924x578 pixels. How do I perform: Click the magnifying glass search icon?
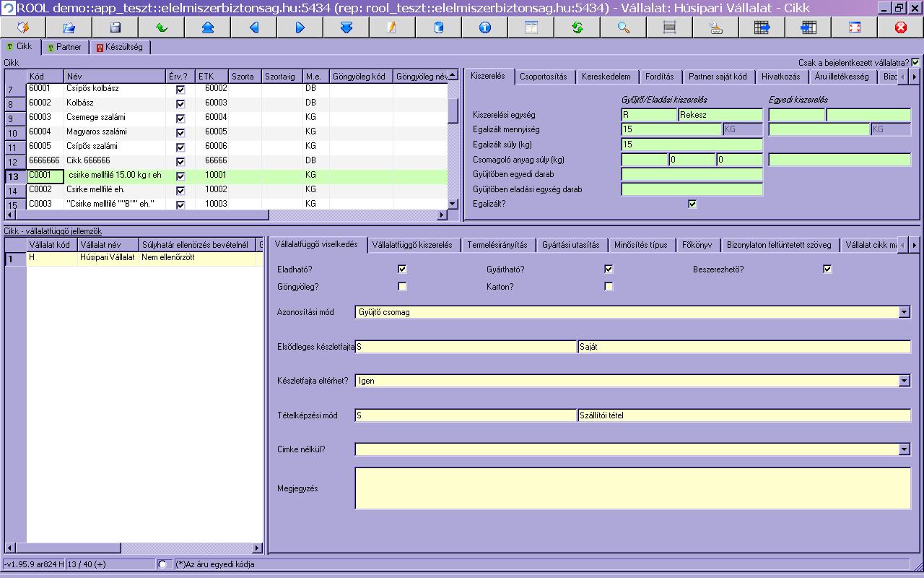(624, 27)
